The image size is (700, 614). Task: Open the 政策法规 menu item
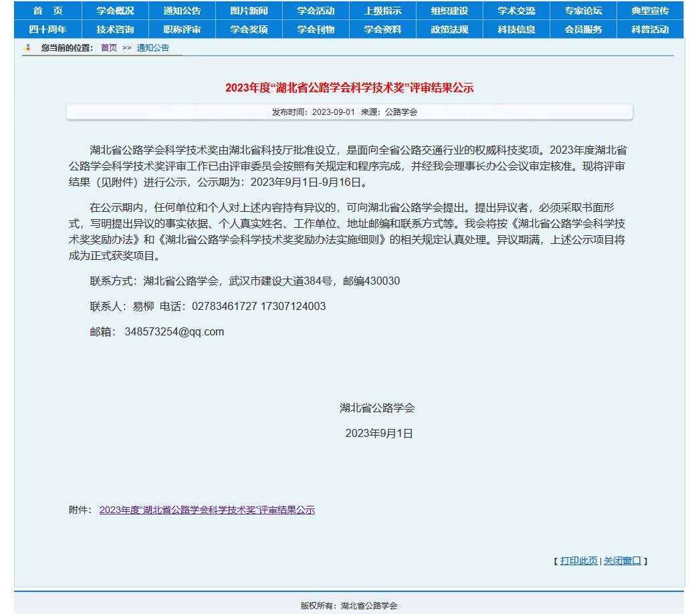click(449, 29)
